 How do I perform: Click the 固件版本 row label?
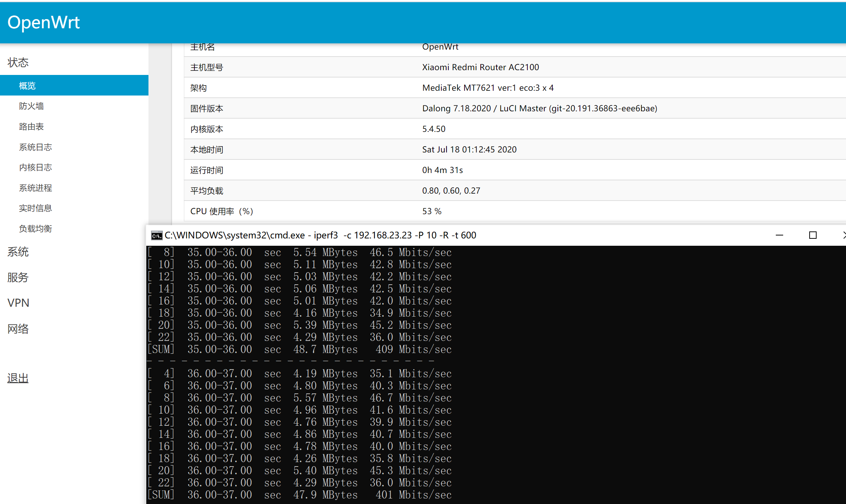pos(207,108)
